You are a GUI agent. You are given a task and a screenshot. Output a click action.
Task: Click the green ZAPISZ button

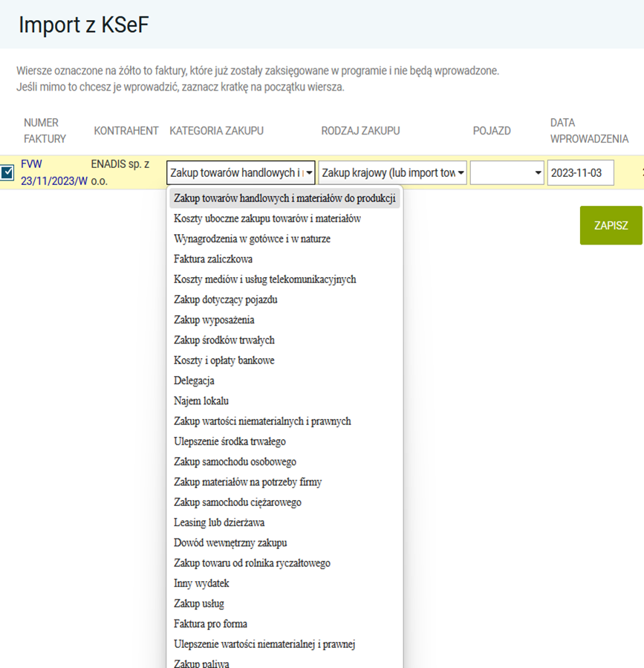click(x=611, y=225)
